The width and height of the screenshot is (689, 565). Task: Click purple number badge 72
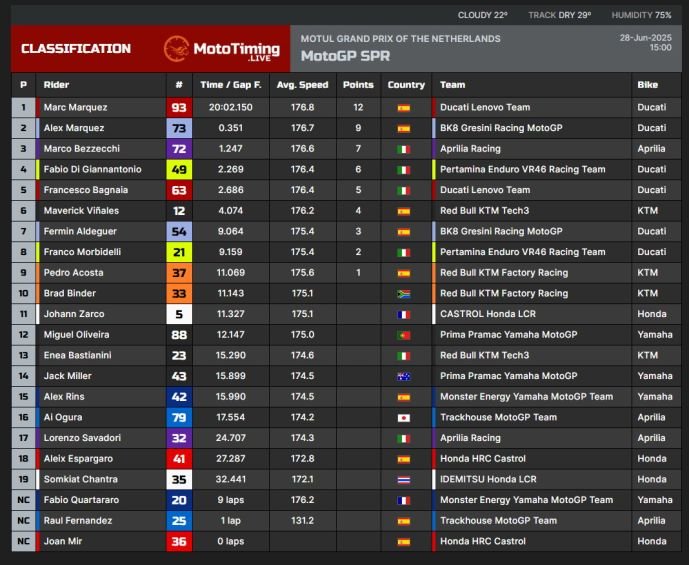pyautogui.click(x=179, y=149)
